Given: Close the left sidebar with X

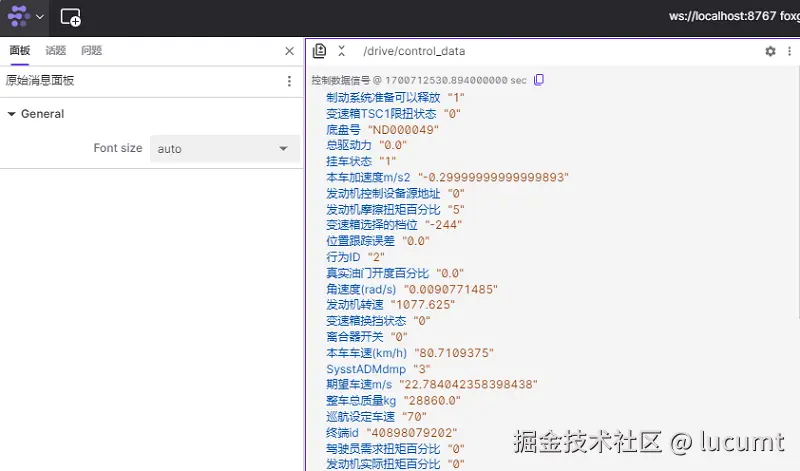Looking at the screenshot, I should pyautogui.click(x=289, y=51).
